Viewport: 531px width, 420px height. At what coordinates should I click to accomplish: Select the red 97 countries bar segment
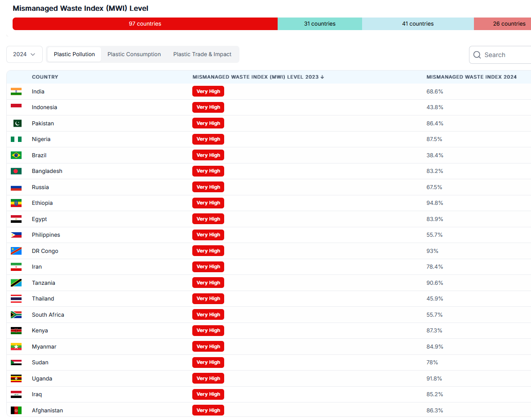[x=145, y=24]
